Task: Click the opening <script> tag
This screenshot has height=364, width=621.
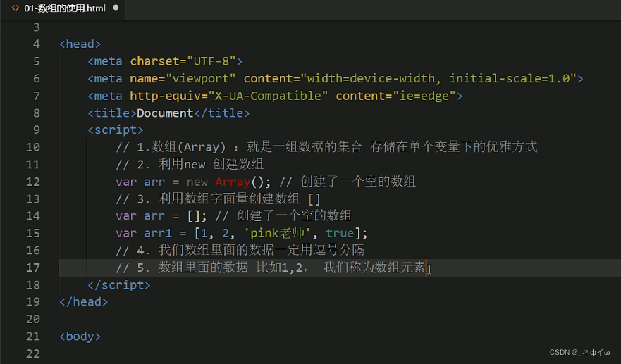Action: 116,130
